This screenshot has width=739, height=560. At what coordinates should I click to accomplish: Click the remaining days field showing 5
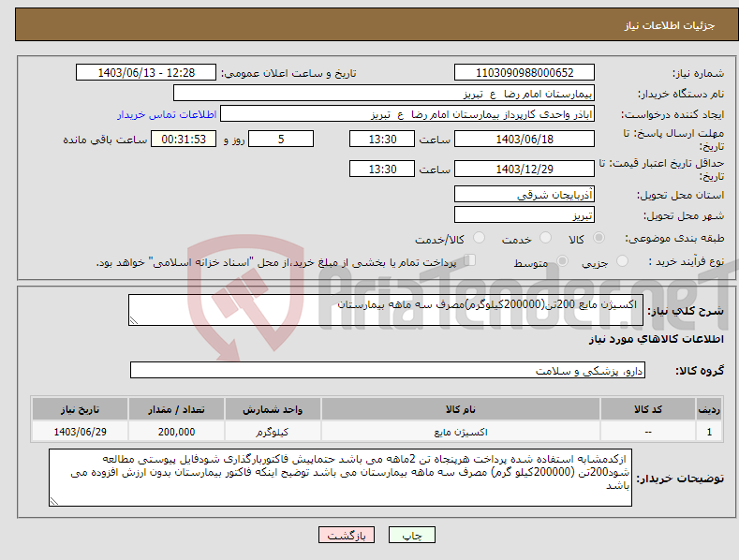tap(281, 139)
